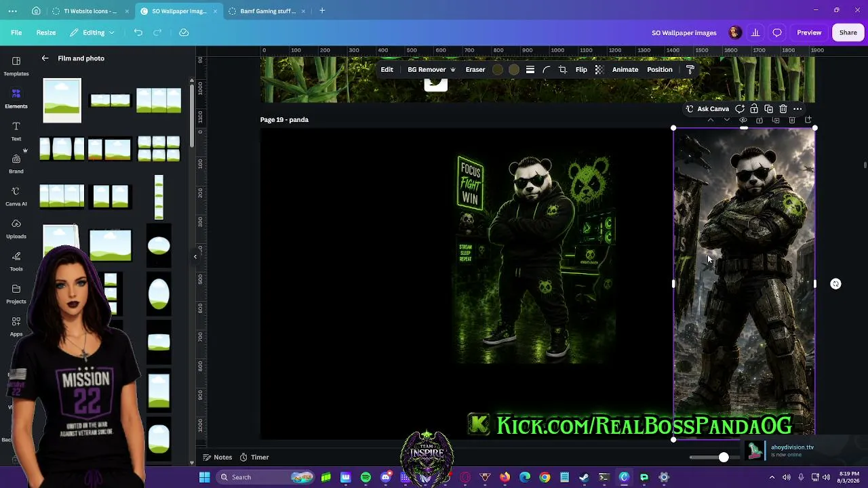This screenshot has width=868, height=488.
Task: Show hidden icons in the system tray
Action: [x=772, y=477]
